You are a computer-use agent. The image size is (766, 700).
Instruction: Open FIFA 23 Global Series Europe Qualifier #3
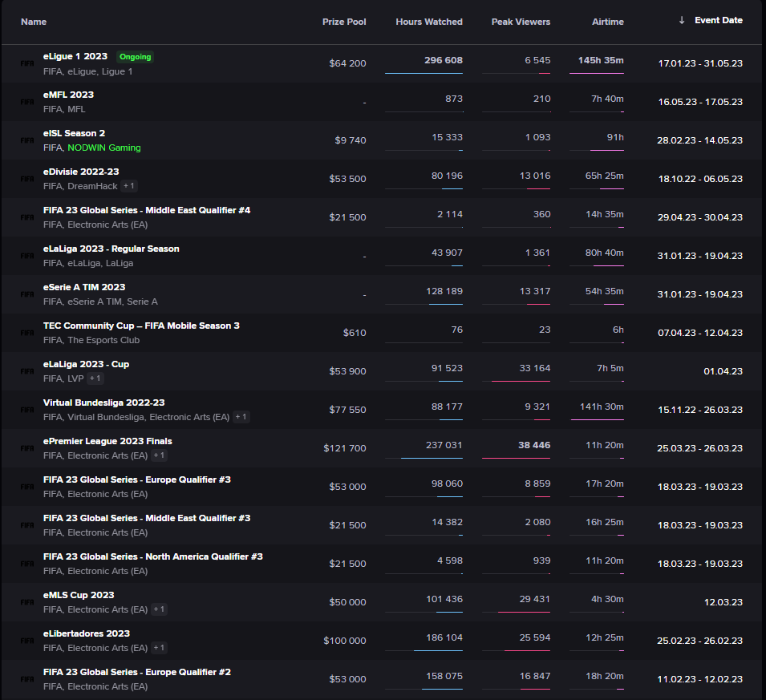pos(137,479)
